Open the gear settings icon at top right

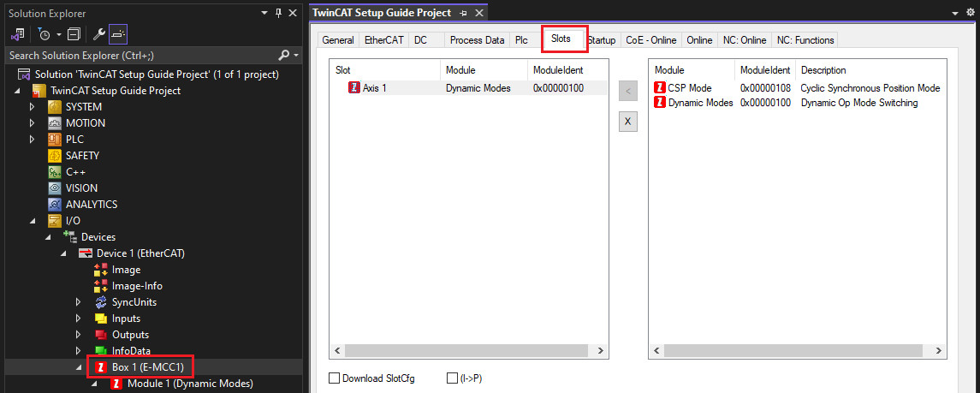point(971,13)
